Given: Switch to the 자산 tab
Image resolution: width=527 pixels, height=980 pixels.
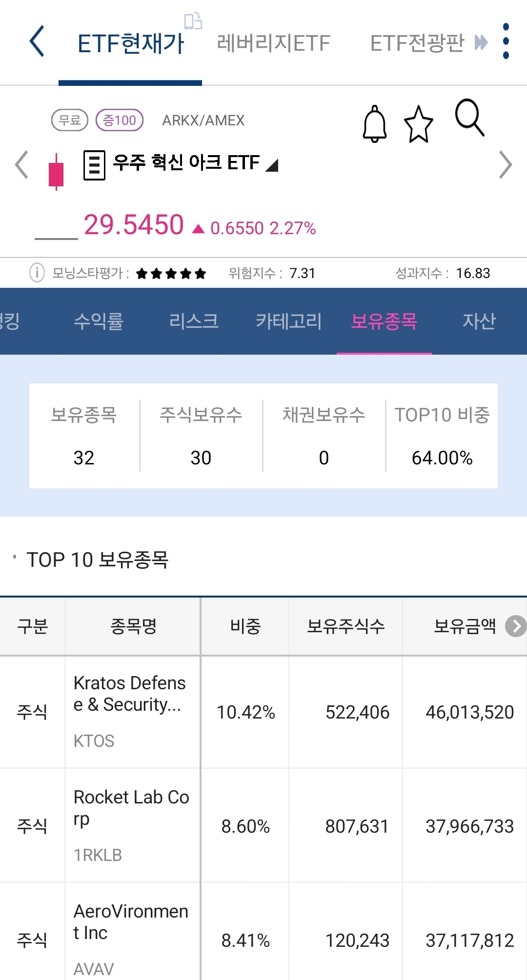Looking at the screenshot, I should (x=479, y=321).
